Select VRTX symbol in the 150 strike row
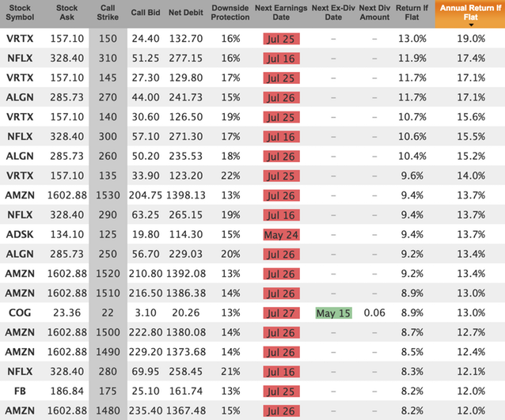The image size is (505, 420). pos(20,39)
